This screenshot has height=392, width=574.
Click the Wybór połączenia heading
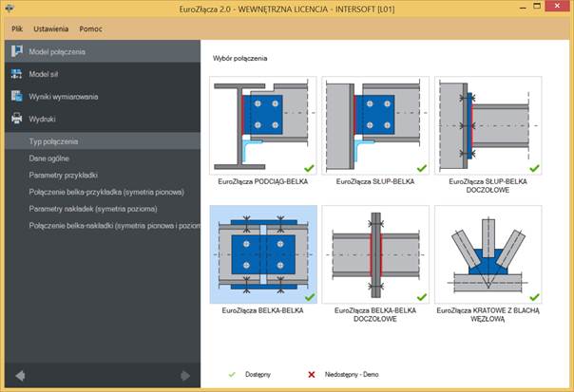239,58
